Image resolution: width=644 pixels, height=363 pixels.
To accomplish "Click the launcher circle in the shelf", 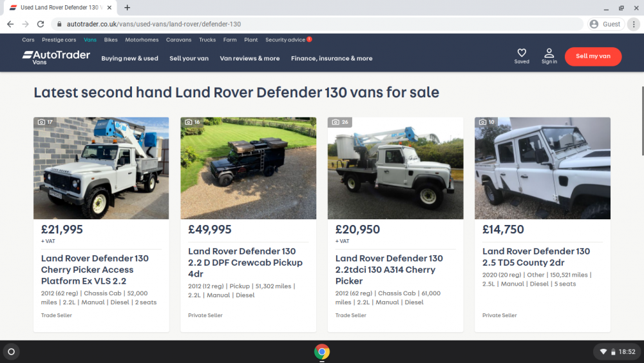I will point(12,352).
